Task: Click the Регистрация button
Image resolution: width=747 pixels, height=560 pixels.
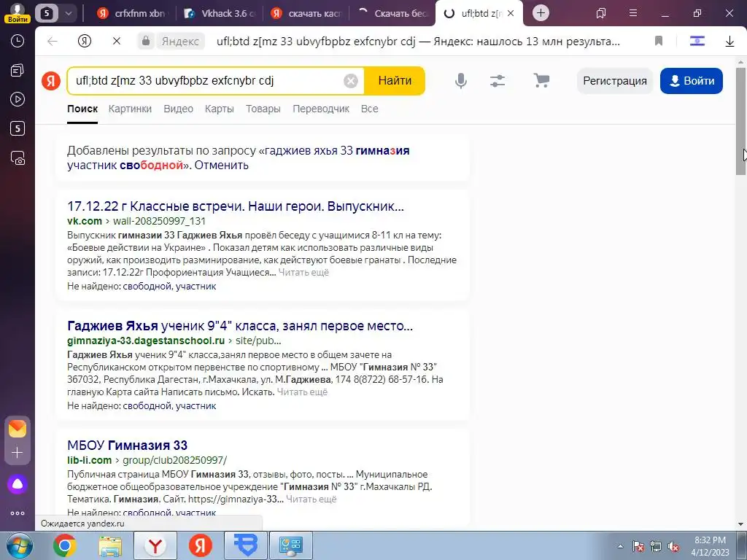Action: point(614,80)
